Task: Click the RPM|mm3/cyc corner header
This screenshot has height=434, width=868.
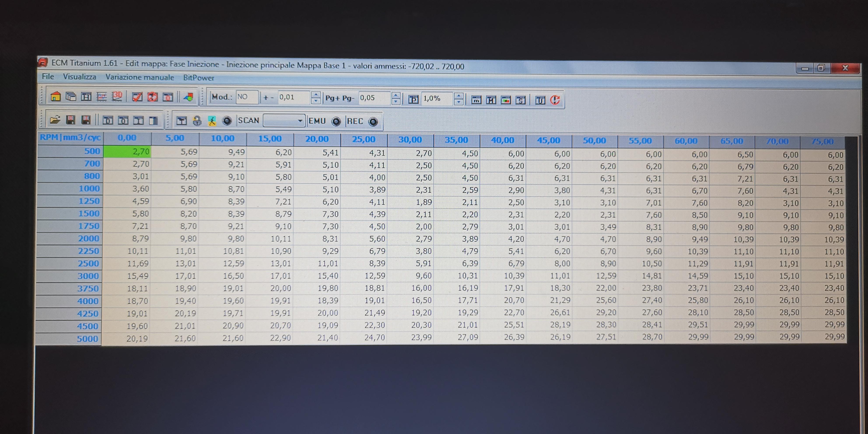Action: (70, 137)
